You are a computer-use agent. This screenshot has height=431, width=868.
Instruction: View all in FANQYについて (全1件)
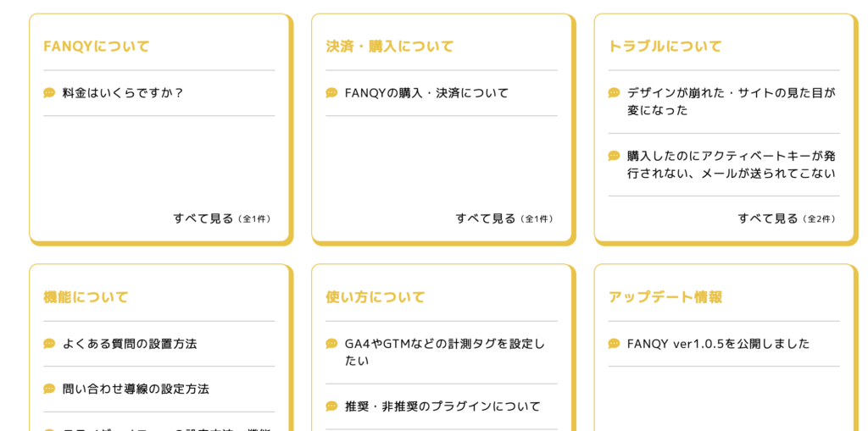click(x=221, y=218)
